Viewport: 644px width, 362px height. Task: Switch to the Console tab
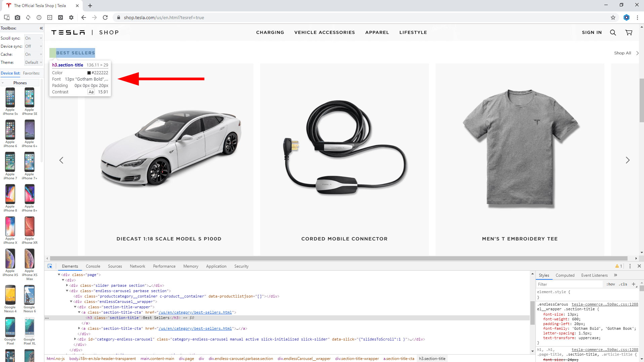point(93,266)
